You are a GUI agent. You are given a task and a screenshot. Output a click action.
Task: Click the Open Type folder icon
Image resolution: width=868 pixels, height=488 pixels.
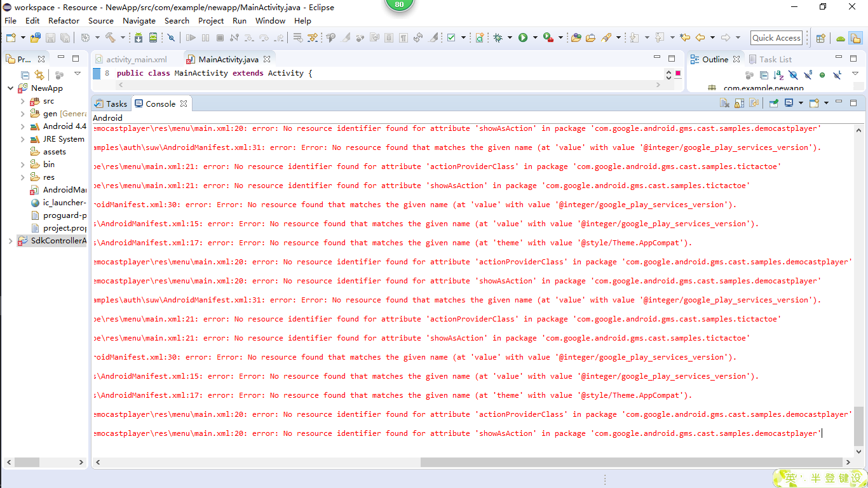(x=576, y=37)
